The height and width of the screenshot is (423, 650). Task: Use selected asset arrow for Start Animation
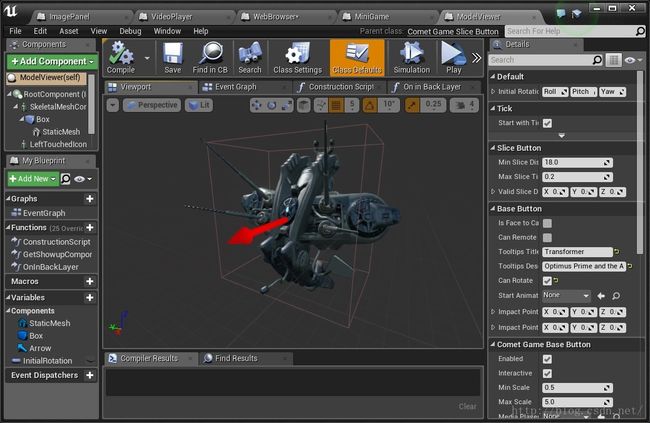[601, 296]
